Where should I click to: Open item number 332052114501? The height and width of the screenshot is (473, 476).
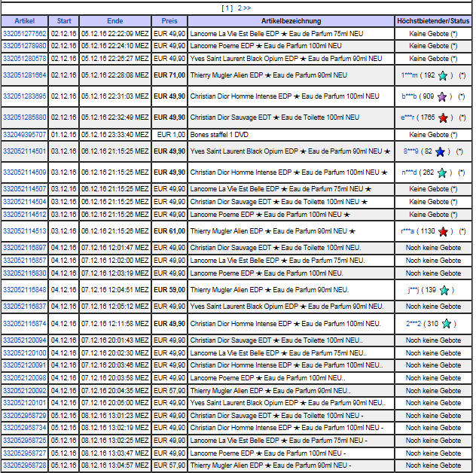[x=25, y=151]
